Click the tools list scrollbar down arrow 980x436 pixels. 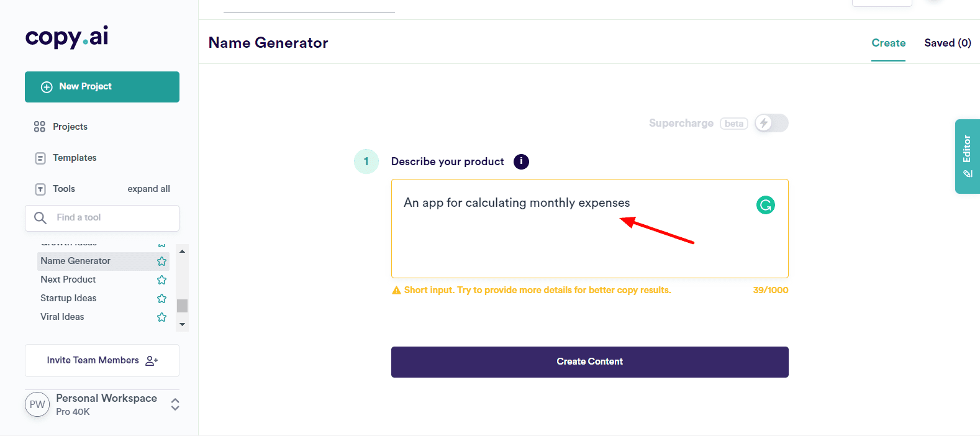pos(182,324)
